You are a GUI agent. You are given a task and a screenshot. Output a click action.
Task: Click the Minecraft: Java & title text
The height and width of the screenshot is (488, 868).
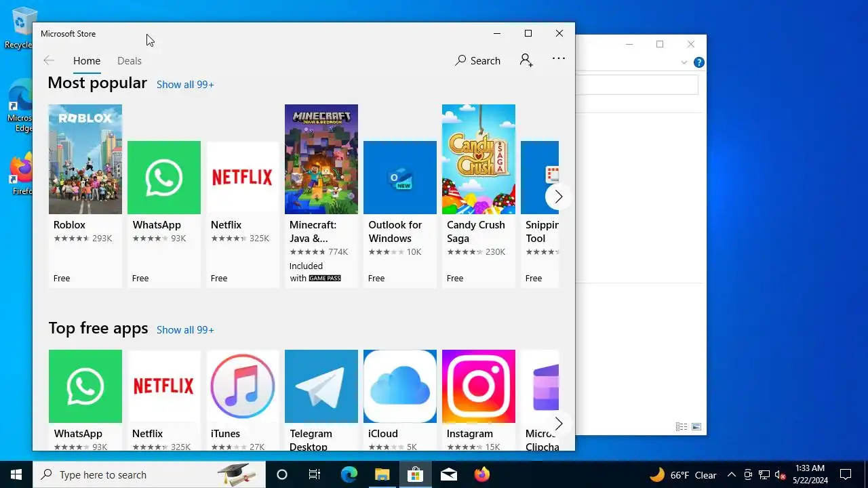click(x=313, y=232)
